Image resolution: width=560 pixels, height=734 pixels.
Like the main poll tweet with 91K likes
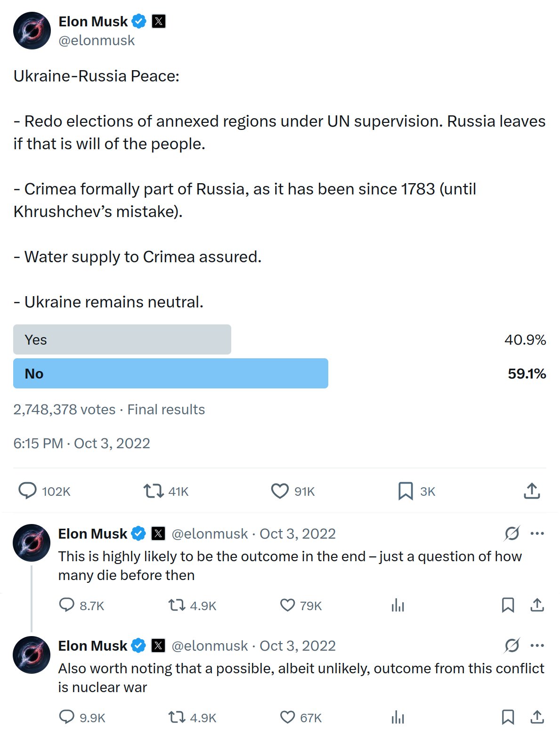(280, 491)
